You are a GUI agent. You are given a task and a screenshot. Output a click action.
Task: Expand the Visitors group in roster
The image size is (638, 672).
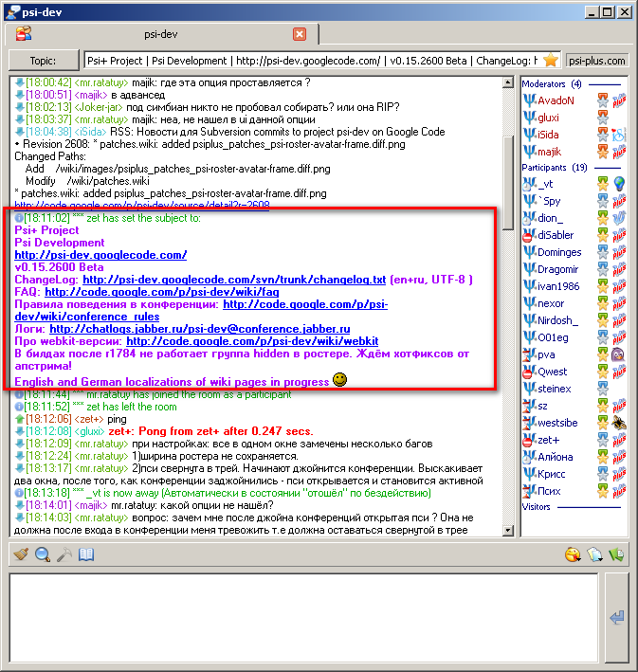(x=537, y=507)
